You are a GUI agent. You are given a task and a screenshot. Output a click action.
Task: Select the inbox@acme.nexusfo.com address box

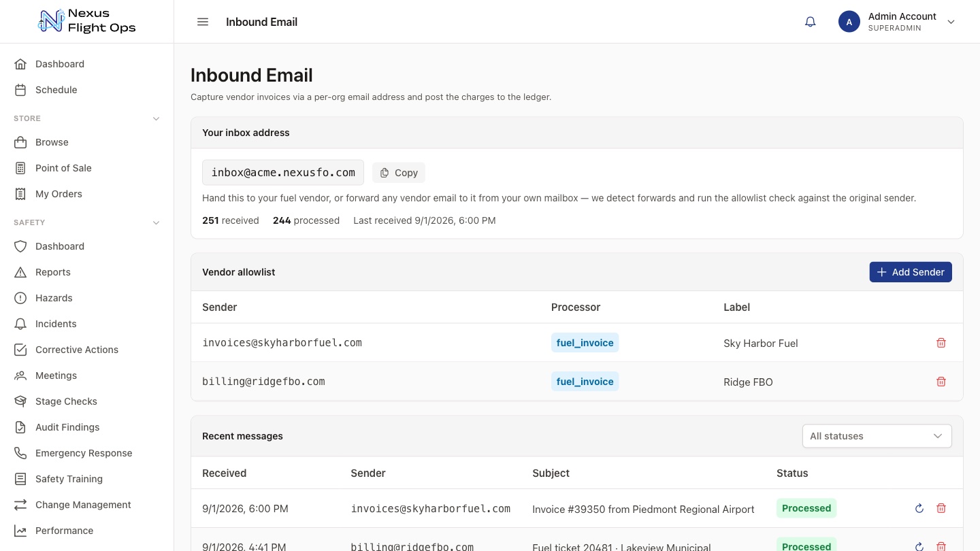[x=283, y=173]
